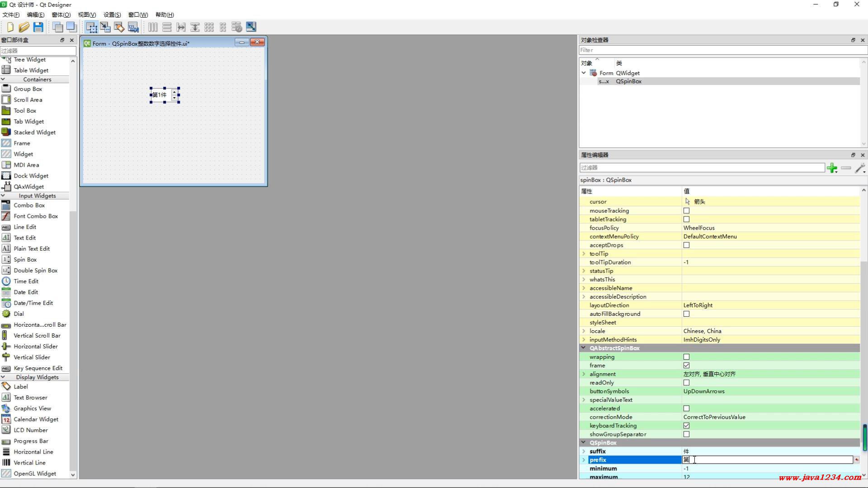
Task: Enable readOnly checkbox
Action: click(x=686, y=383)
